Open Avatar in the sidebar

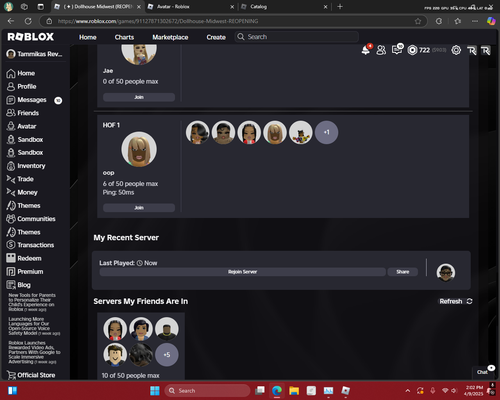(x=21, y=126)
